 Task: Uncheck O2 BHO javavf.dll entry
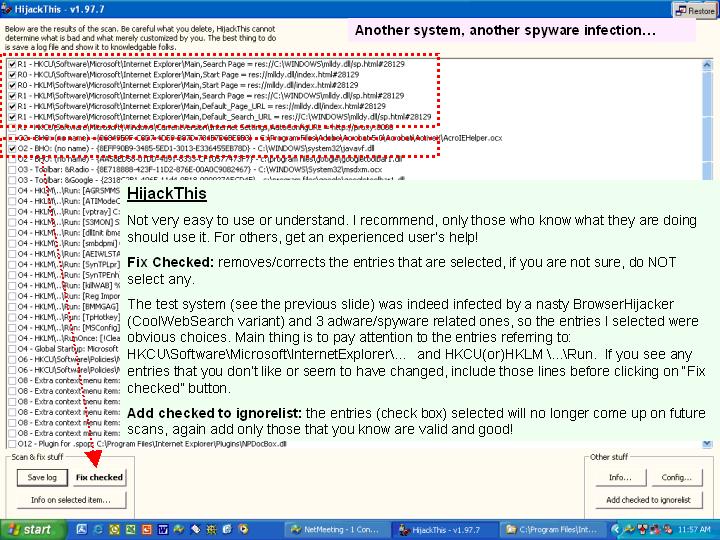click(x=12, y=149)
